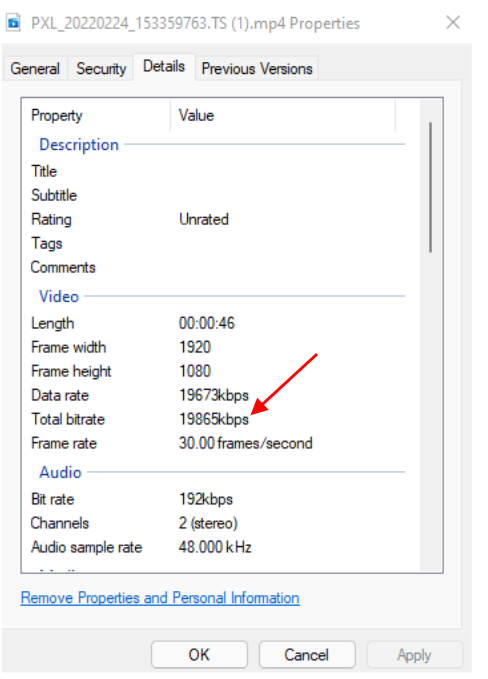Click the vertical scrollbar thumb in details list

[430, 187]
